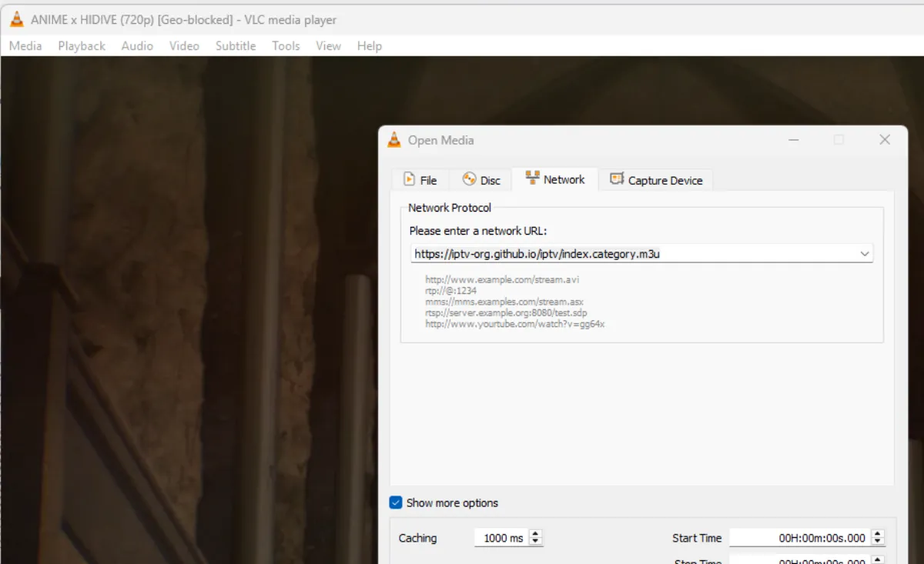Click the Caching label
The width and height of the screenshot is (924, 564).
(x=417, y=538)
